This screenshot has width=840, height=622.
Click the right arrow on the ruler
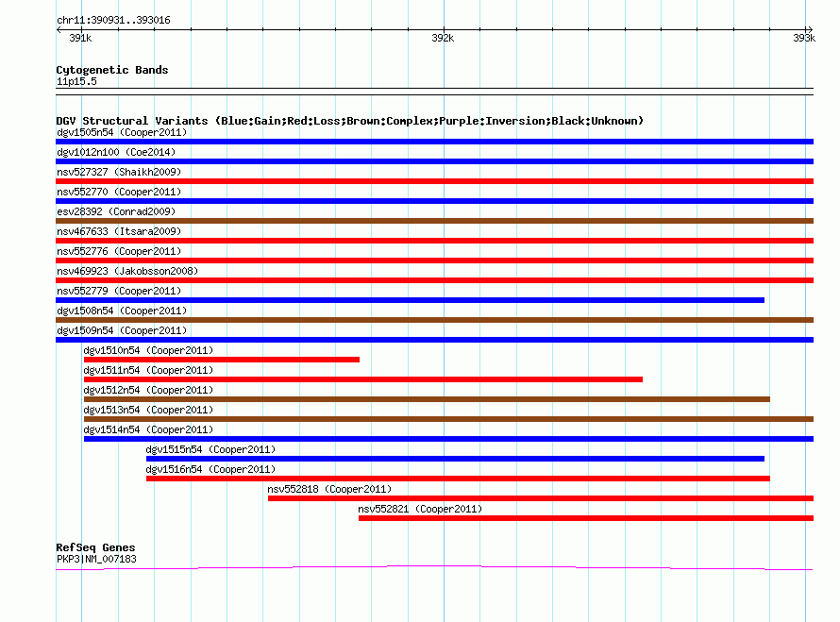point(810,30)
